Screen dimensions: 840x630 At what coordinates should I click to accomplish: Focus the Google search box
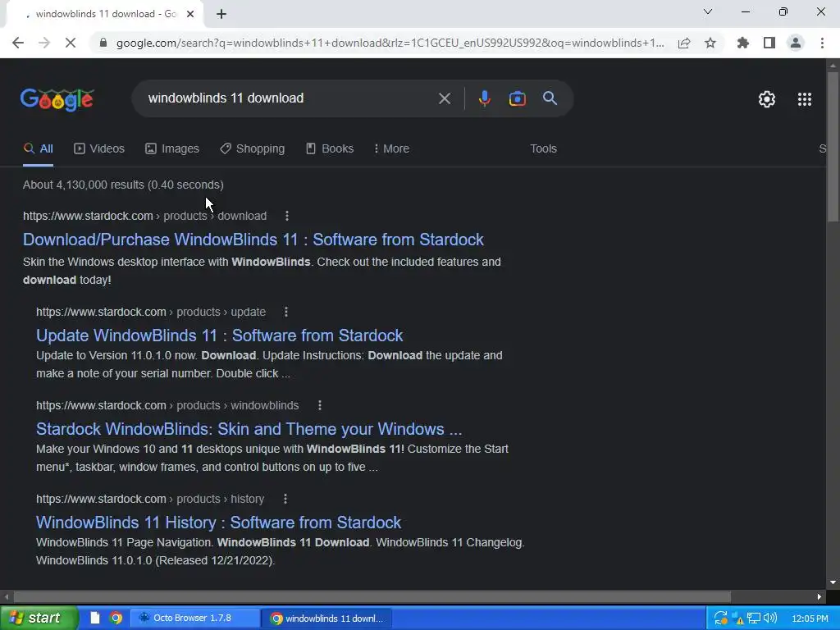[x=290, y=98]
